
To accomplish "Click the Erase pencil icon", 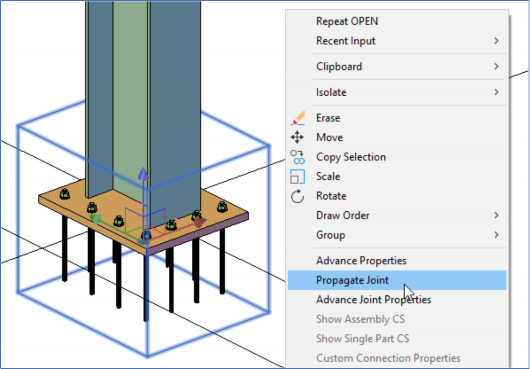I will 297,118.
